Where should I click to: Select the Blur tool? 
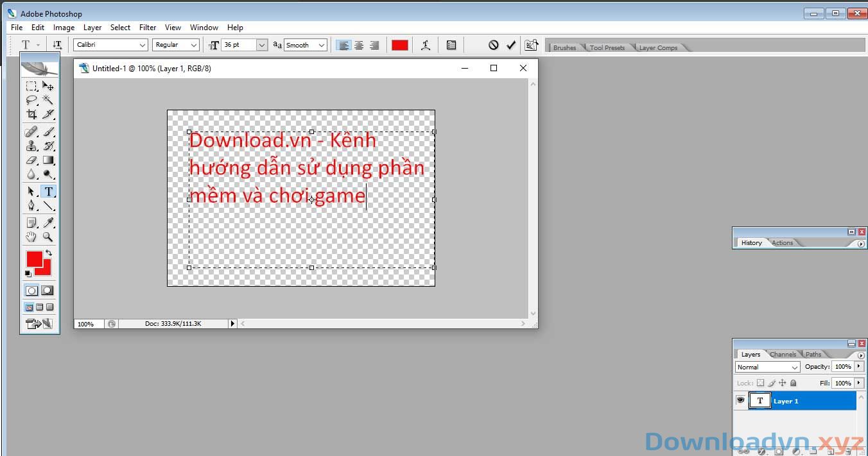coord(31,174)
